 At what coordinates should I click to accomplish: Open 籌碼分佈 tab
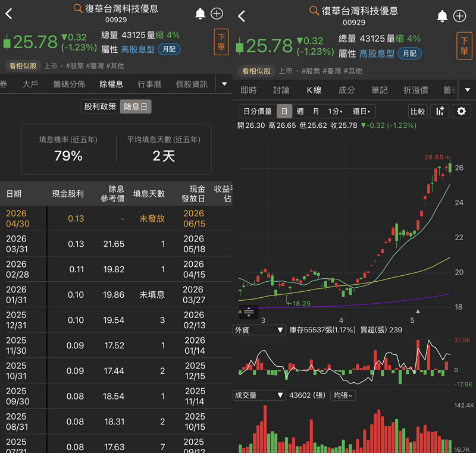click(x=69, y=84)
